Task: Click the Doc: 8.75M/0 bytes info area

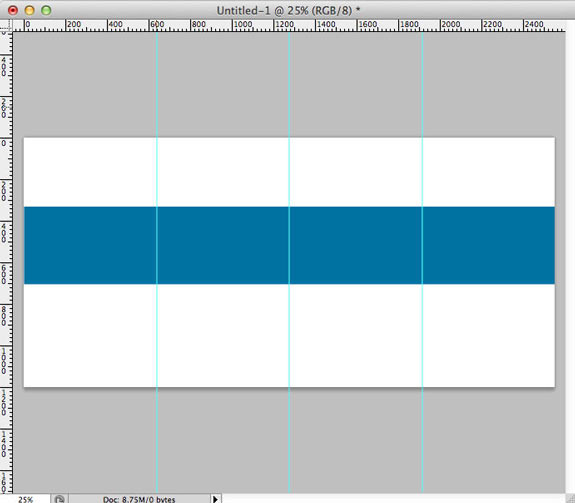Action: point(139,499)
